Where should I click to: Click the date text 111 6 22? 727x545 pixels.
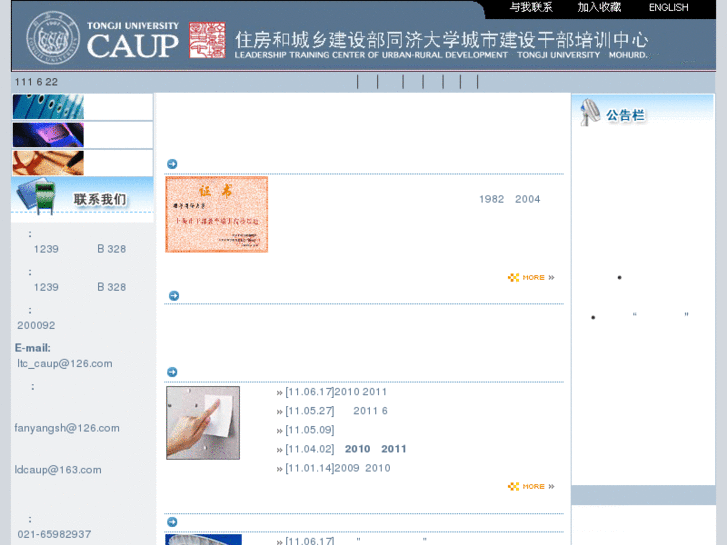[x=36, y=82]
